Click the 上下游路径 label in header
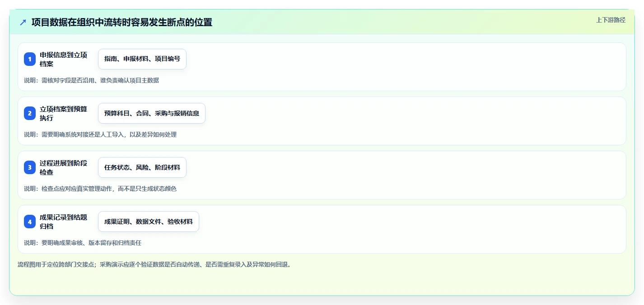The width and height of the screenshot is (644, 305). pos(611,20)
